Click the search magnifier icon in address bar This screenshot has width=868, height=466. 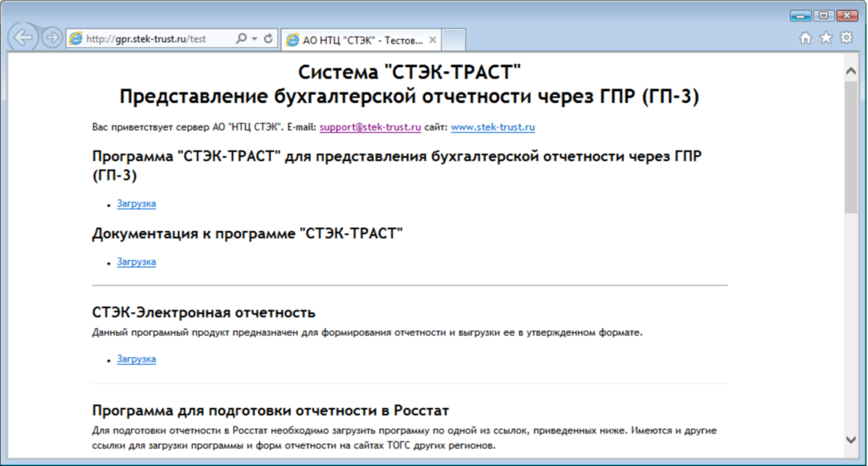tap(241, 39)
